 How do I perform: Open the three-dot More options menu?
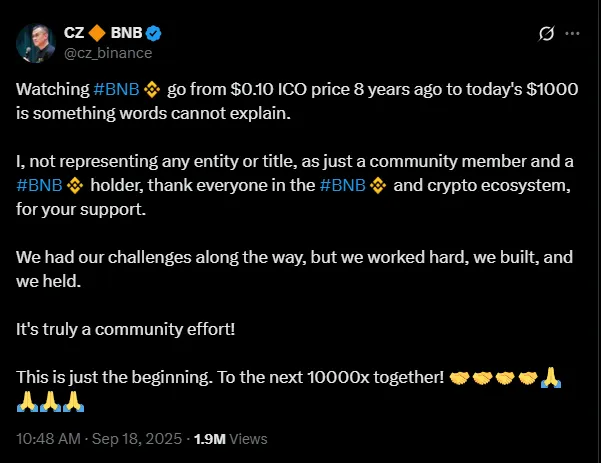click(x=572, y=34)
